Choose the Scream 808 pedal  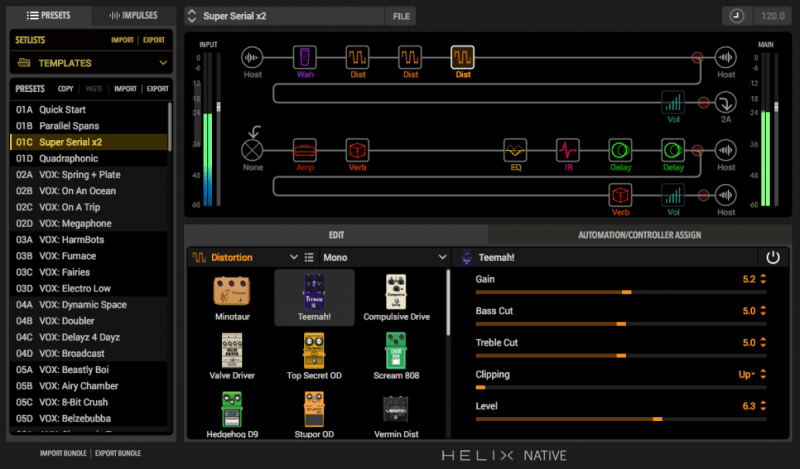coord(396,357)
